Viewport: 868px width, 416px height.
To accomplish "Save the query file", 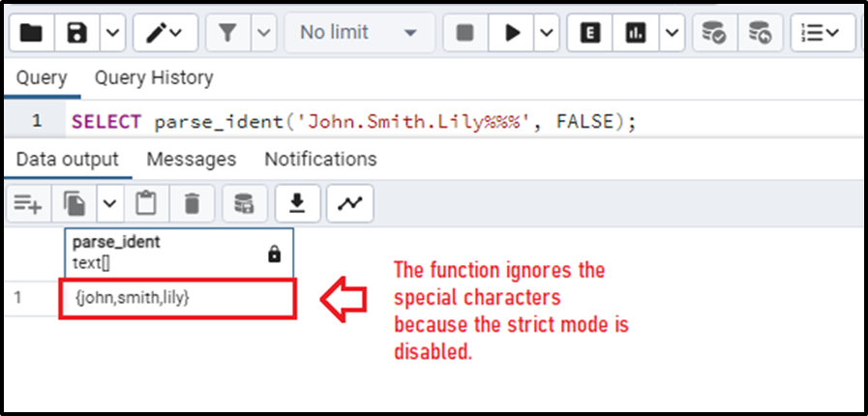I will coord(77,33).
